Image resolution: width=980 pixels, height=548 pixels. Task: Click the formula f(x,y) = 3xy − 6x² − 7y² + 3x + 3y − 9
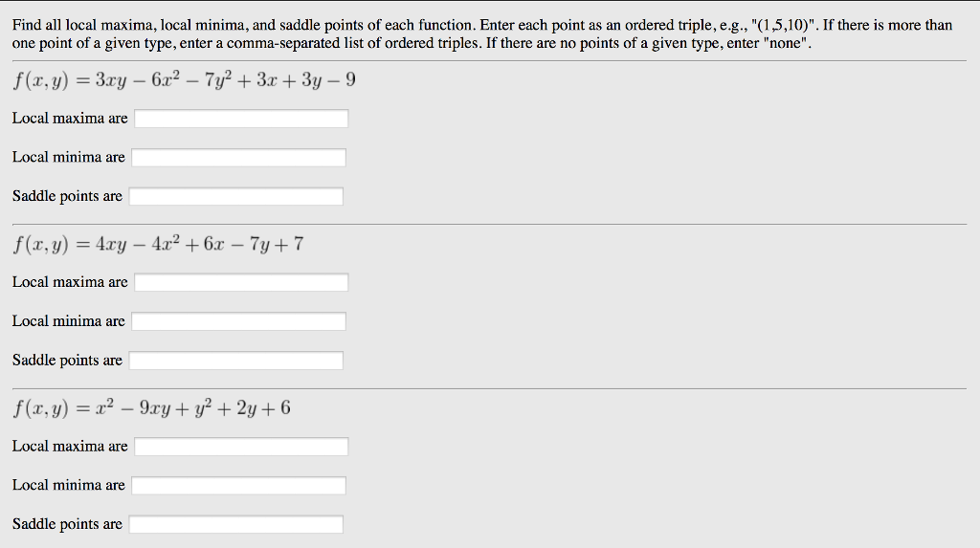(x=184, y=81)
